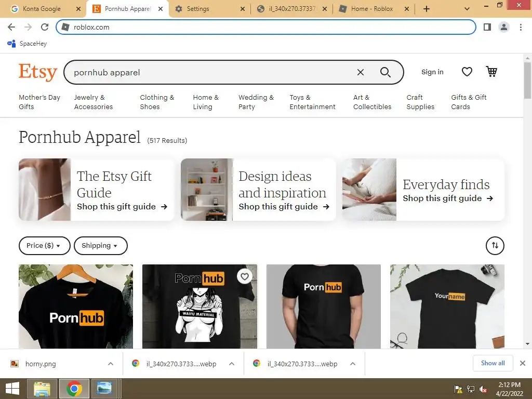Open Toys & Entertainment category
Image resolution: width=532 pixels, height=399 pixels.
312,102
